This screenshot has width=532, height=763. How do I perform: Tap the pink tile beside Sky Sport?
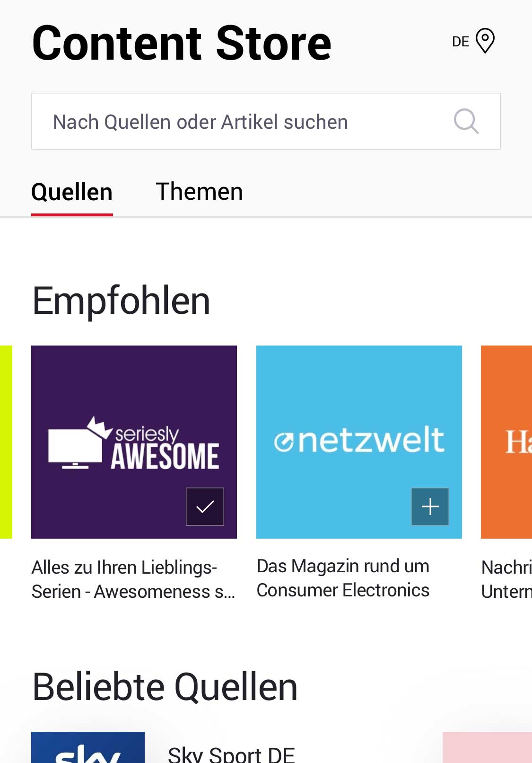487,747
